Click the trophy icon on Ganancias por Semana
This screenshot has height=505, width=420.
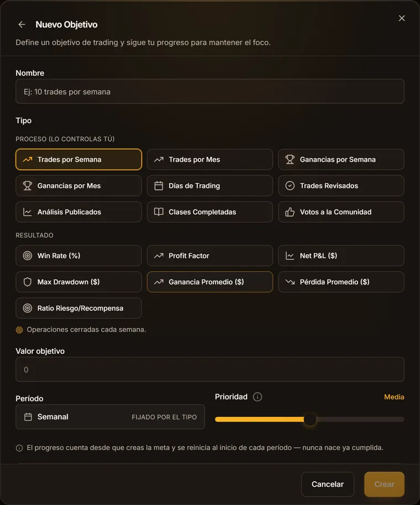pos(290,160)
